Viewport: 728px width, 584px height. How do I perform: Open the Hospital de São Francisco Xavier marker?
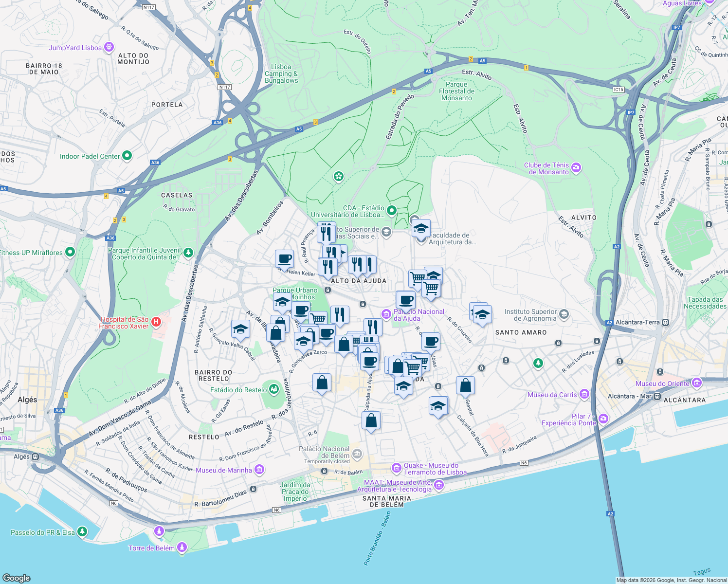155,322
